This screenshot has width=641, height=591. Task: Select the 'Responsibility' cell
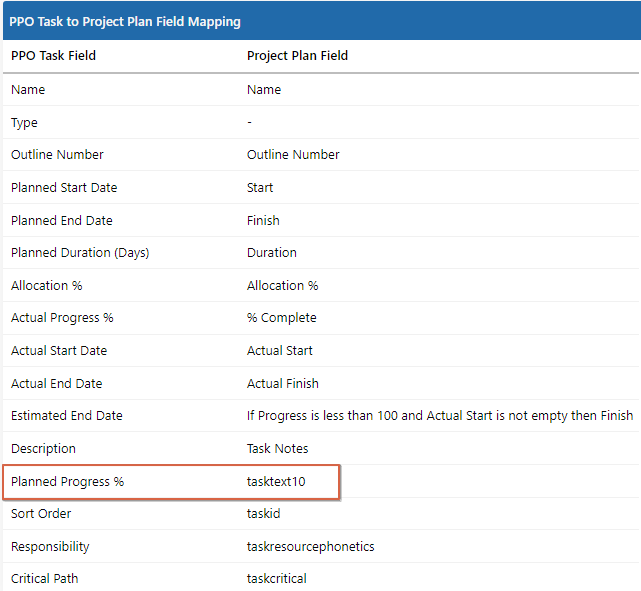tap(50, 547)
